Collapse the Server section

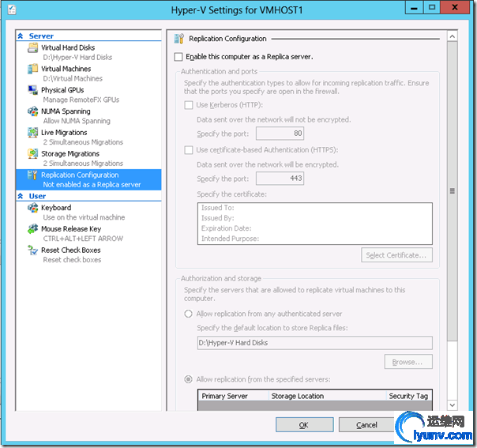tap(21, 36)
